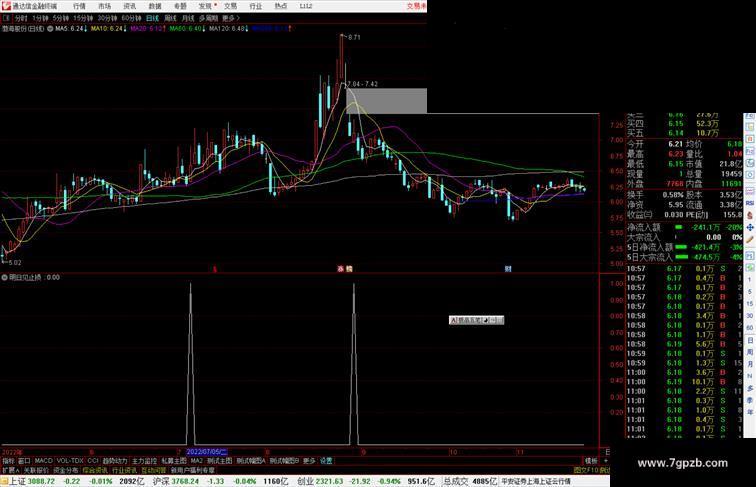The width and height of the screenshot is (756, 487).
Task: Open the indicator 设置 option
Action: (x=326, y=461)
